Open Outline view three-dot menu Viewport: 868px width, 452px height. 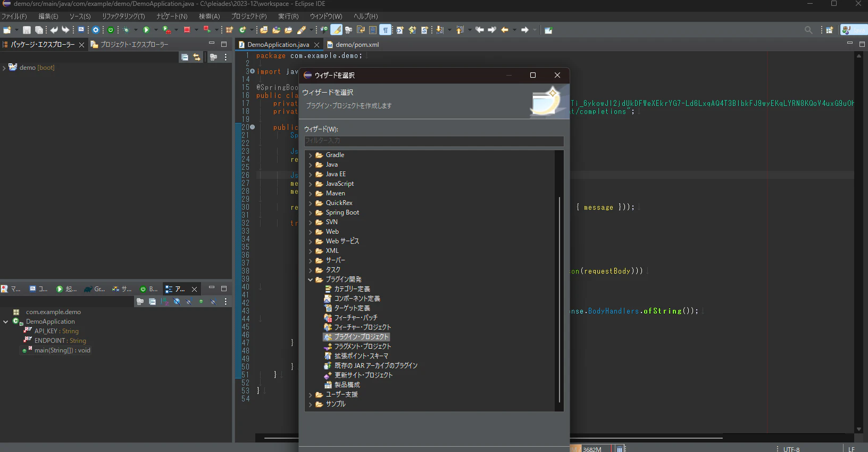point(226,301)
